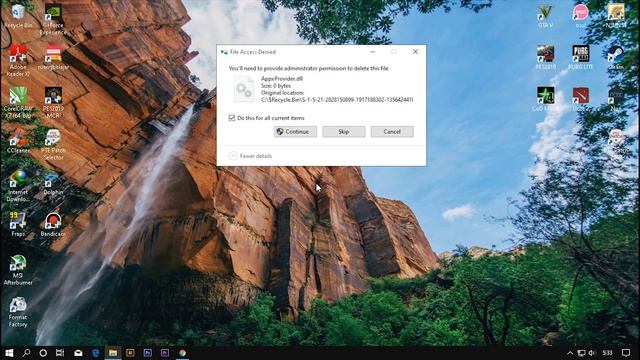Viewport: 640px width, 360px height.
Task: Click Continue to grant administrator permission
Action: tap(295, 132)
